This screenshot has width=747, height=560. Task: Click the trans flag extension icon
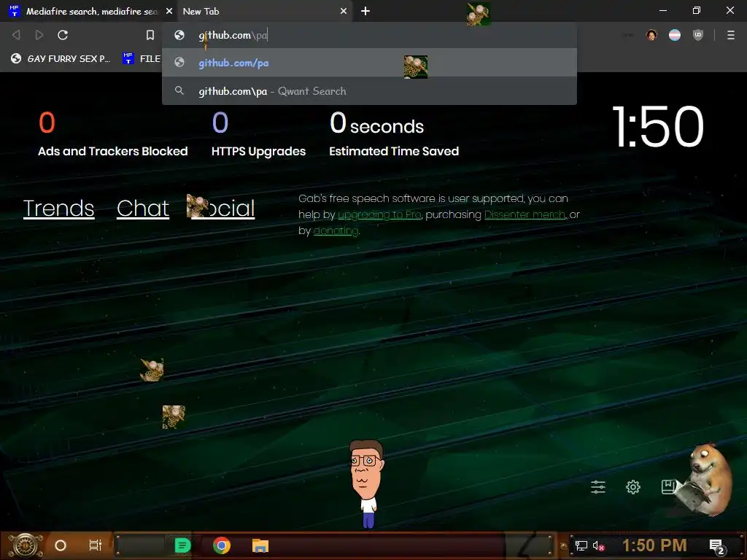pos(675,35)
